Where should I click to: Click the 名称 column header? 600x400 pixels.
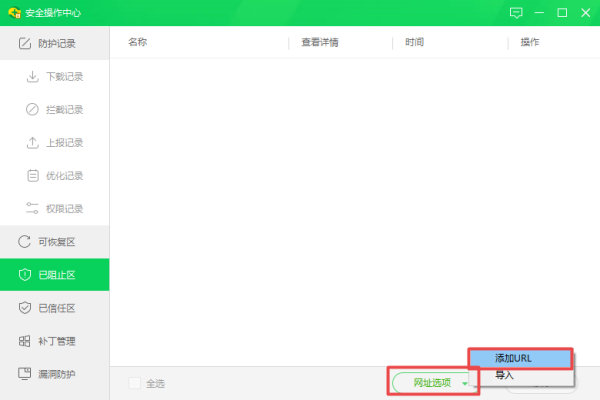coord(138,42)
